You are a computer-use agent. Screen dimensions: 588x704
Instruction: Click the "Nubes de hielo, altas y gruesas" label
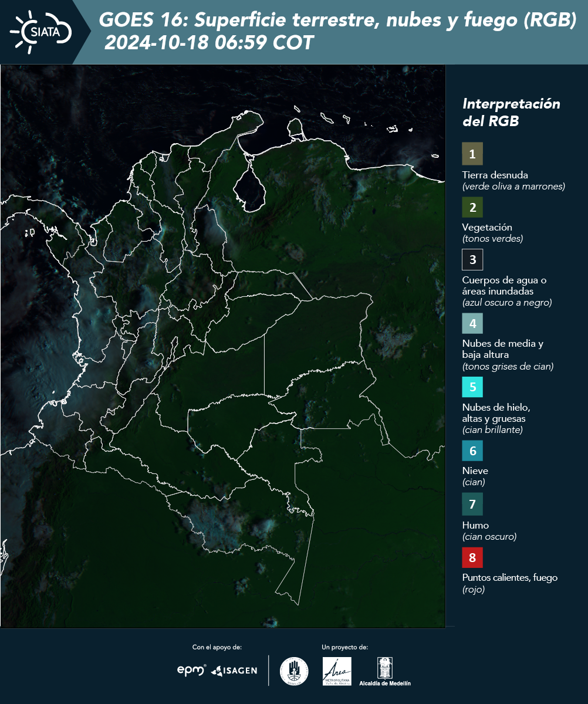tap(496, 413)
